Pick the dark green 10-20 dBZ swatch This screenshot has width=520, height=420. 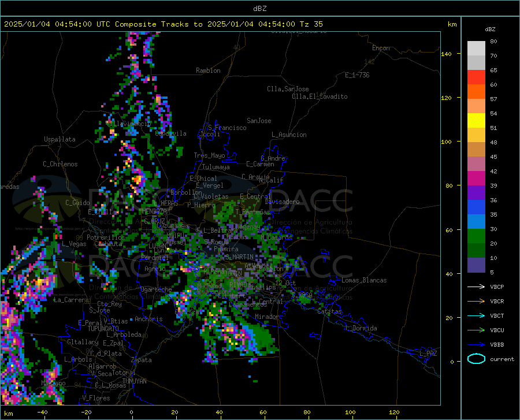[476, 251]
